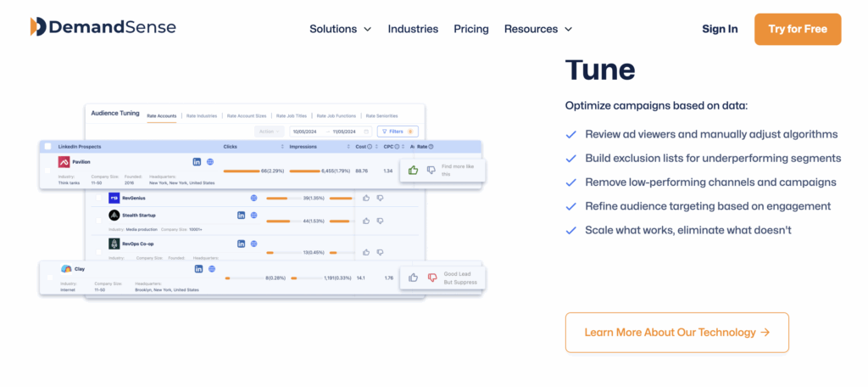Open the Action dropdown
Image resolution: width=868 pixels, height=387 pixels.
pos(269,132)
